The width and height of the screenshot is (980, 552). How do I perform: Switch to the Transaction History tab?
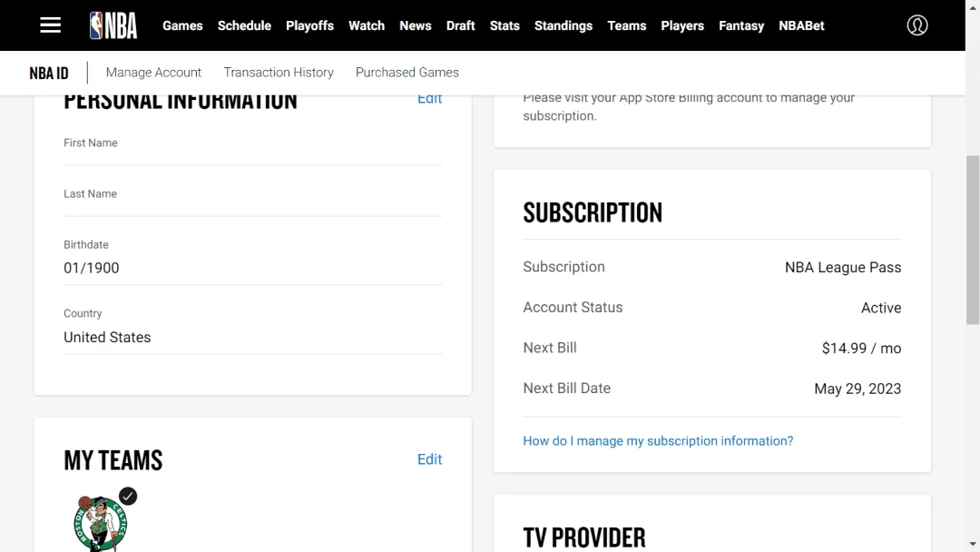[279, 73]
